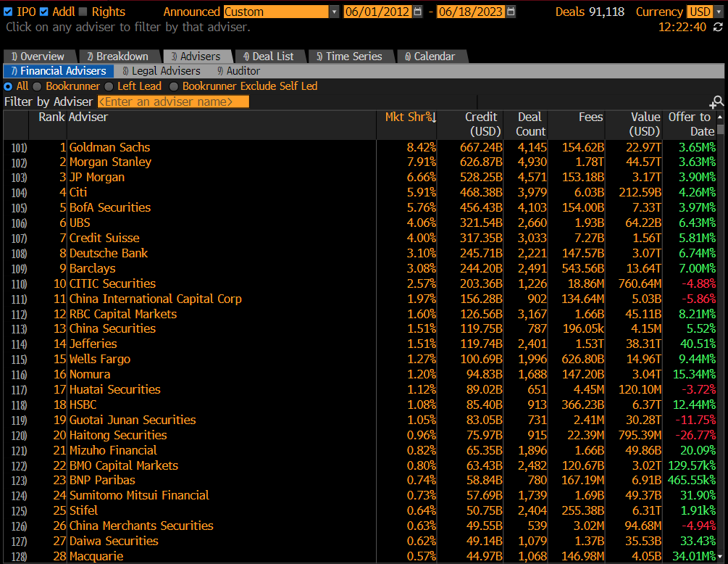
Task: Filter by adviser Barclays
Action: (93, 268)
